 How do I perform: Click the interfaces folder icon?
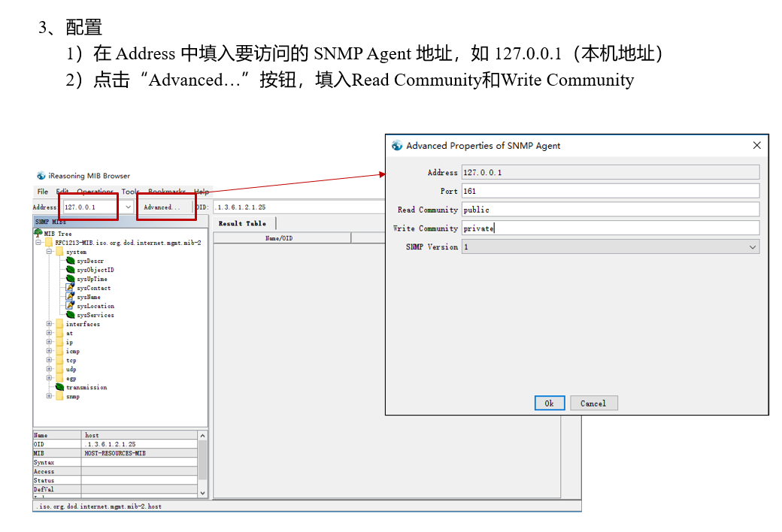tap(60, 324)
